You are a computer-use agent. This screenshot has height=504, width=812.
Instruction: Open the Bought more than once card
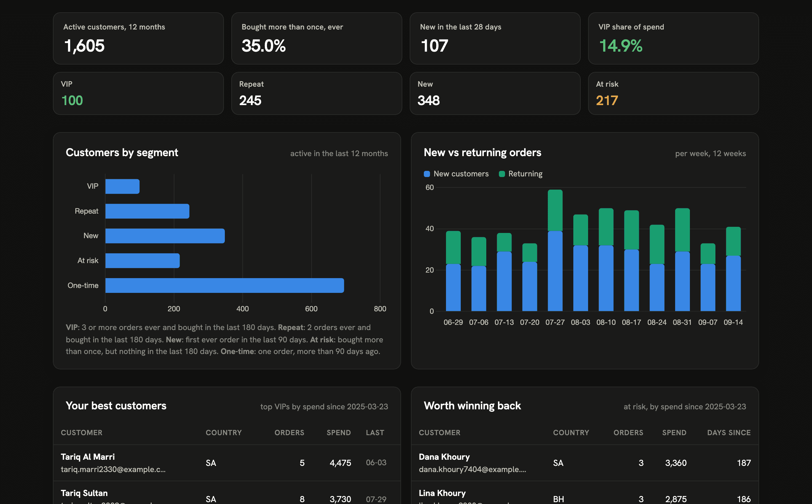[316, 38]
